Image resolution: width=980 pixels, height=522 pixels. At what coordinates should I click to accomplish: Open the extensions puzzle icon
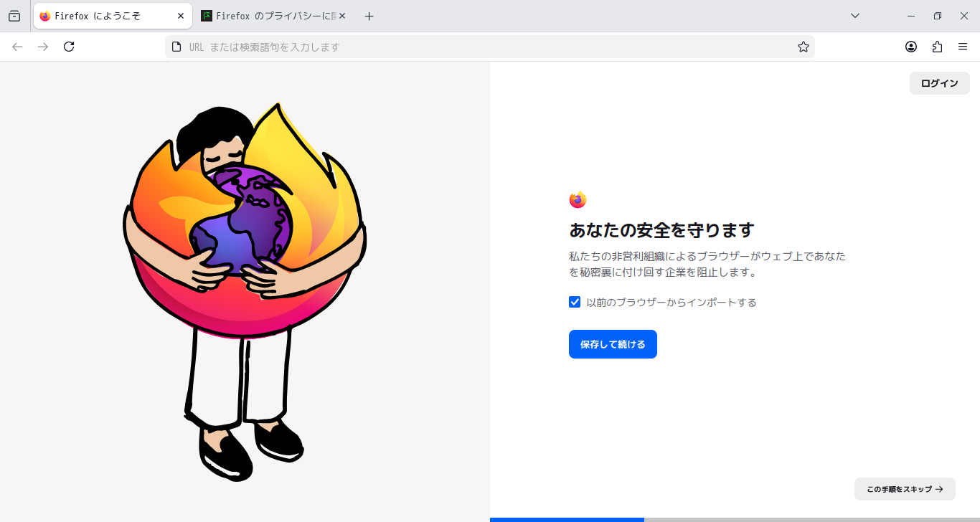[937, 47]
